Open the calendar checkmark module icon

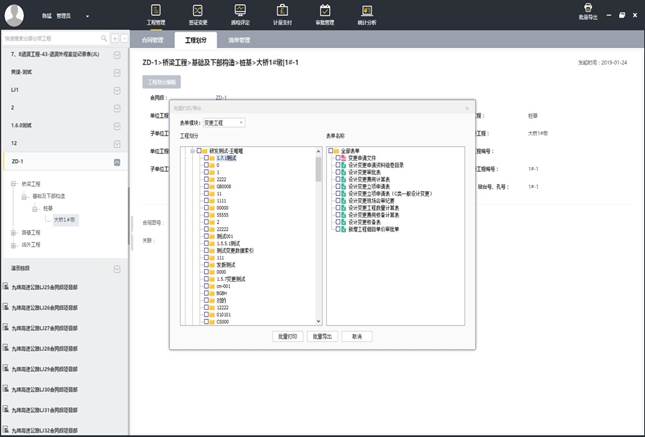pyautogui.click(x=325, y=10)
